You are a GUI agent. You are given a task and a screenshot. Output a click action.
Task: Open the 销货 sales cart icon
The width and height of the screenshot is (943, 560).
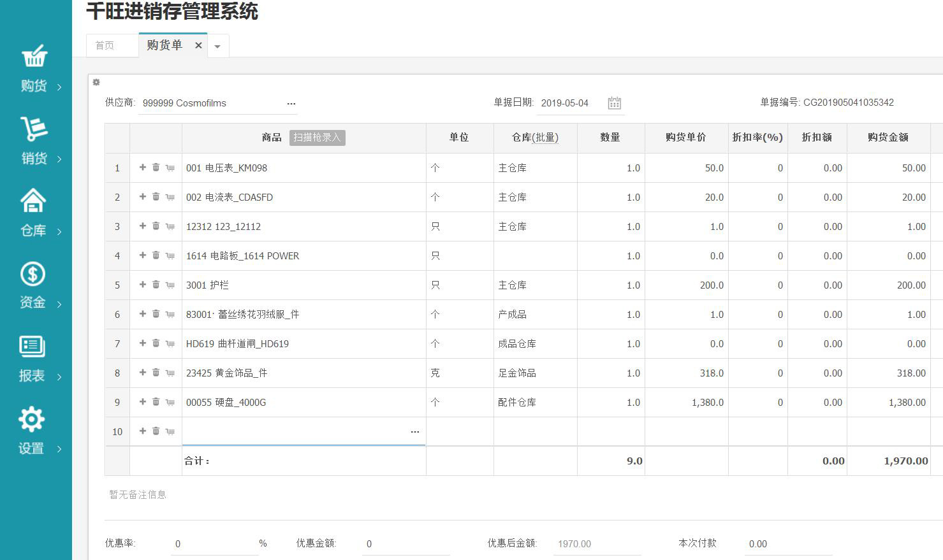[x=34, y=129]
